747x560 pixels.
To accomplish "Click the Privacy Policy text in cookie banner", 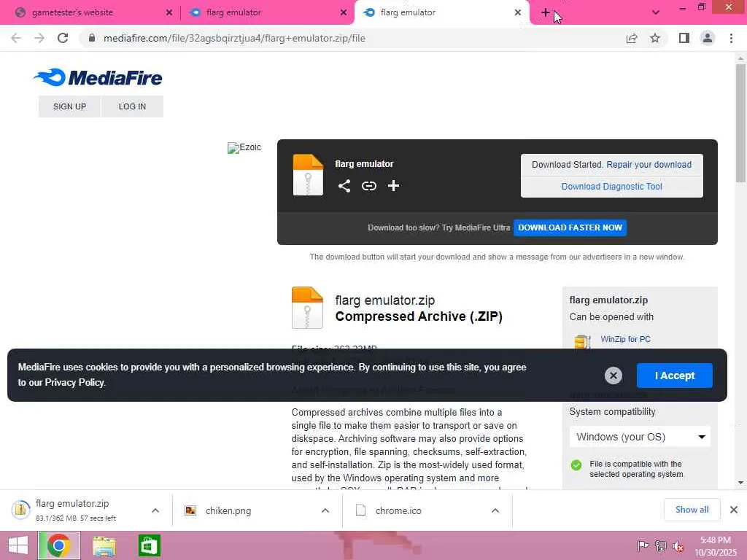I will 75,382.
